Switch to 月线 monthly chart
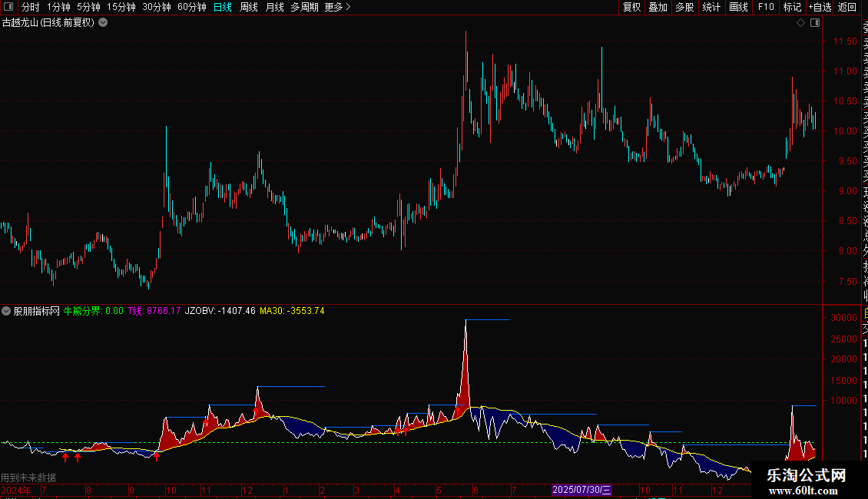Viewport: 868px width, 499px height. tap(274, 7)
